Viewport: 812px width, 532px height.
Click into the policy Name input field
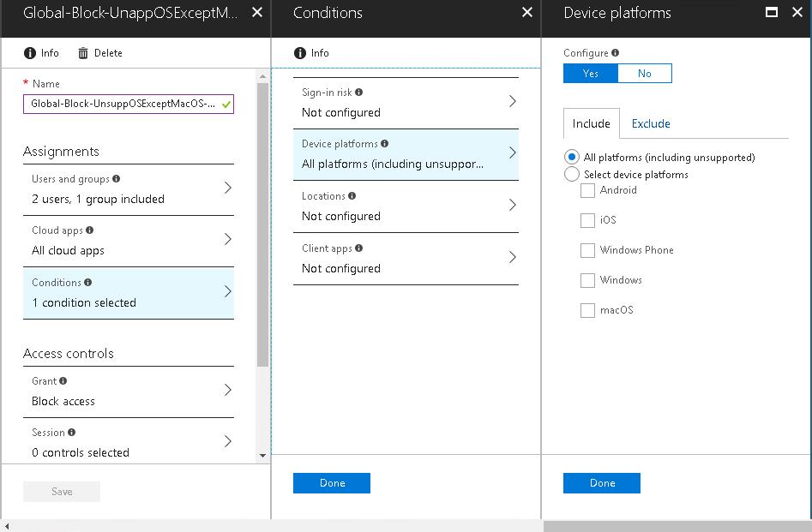point(129,104)
